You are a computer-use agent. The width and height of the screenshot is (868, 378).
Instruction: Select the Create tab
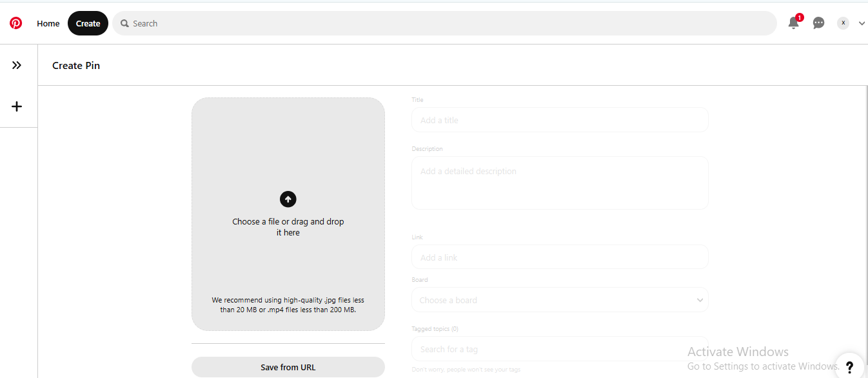(x=88, y=23)
